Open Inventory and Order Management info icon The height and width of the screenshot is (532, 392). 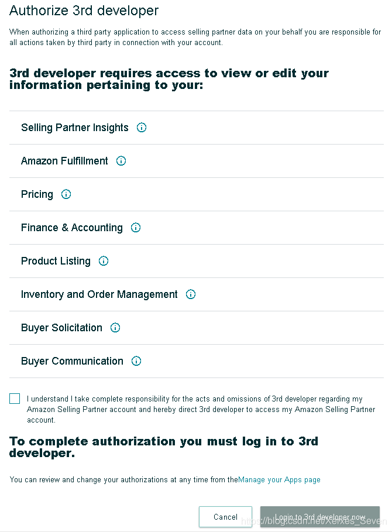pyautogui.click(x=191, y=294)
